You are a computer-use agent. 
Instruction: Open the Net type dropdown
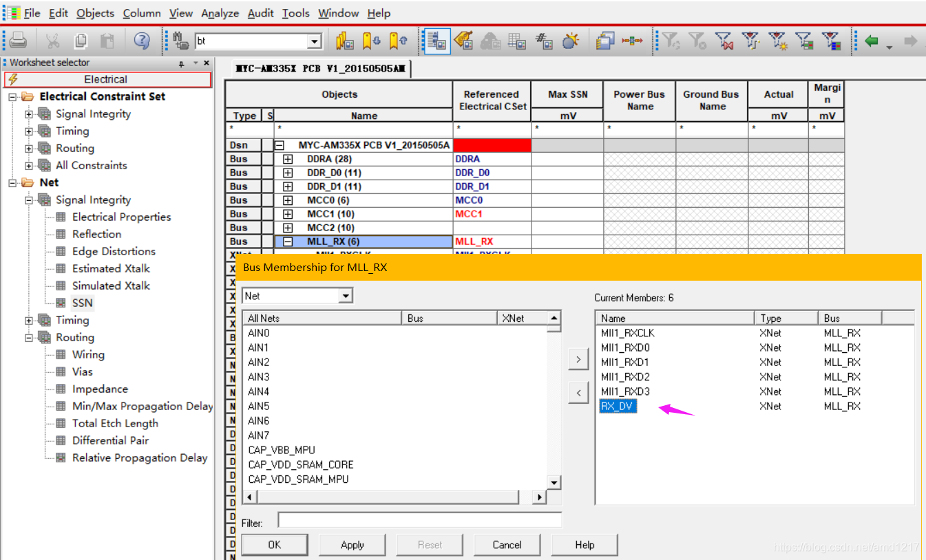coord(346,296)
